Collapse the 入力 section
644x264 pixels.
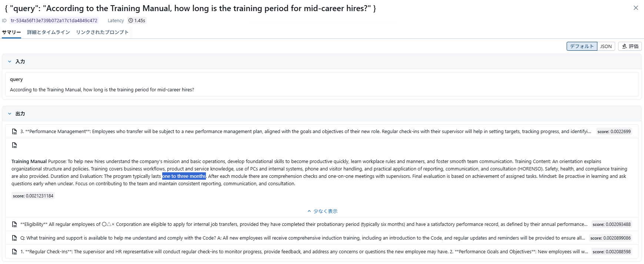(x=10, y=62)
